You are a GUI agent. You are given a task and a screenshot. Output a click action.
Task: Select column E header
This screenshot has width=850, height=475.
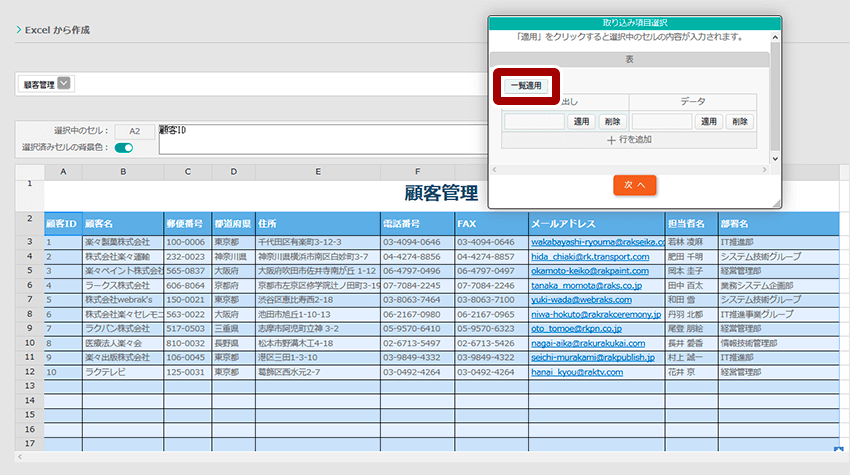(x=318, y=172)
